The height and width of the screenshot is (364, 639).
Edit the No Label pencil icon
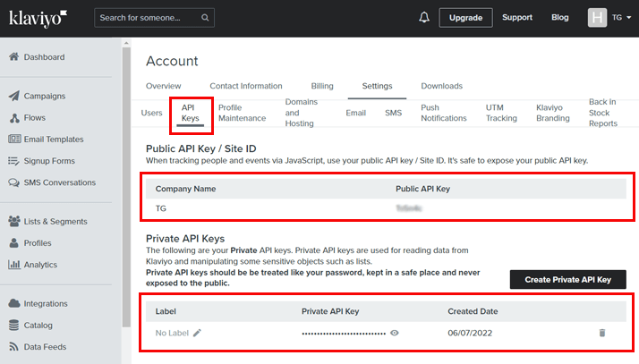tap(197, 333)
